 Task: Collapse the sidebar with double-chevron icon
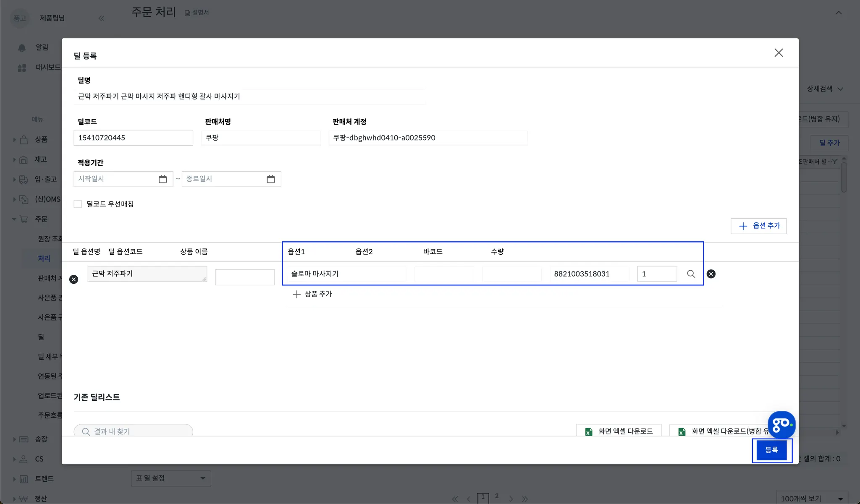pyautogui.click(x=101, y=18)
